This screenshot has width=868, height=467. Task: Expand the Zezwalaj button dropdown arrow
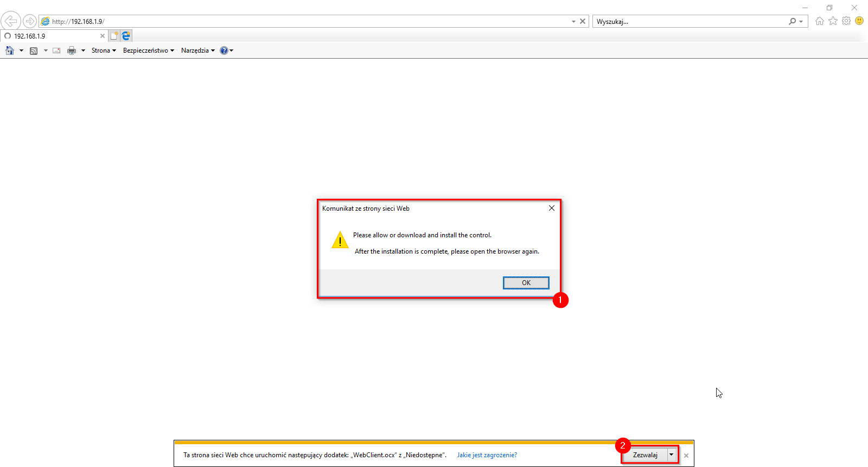(672, 455)
